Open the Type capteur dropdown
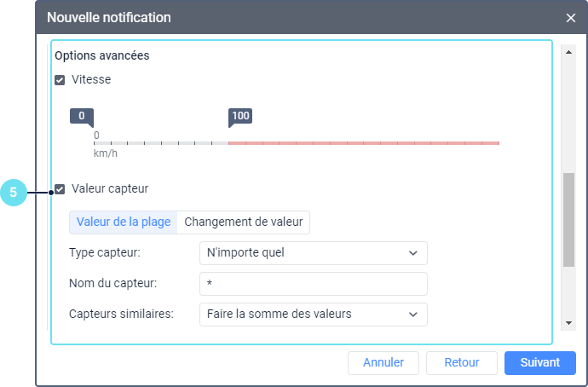Image resolution: width=588 pixels, height=387 pixels. tap(312, 253)
